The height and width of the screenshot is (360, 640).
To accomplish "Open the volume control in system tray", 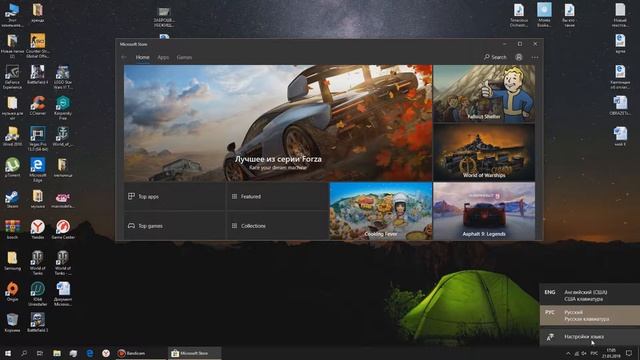I will click(x=584, y=353).
